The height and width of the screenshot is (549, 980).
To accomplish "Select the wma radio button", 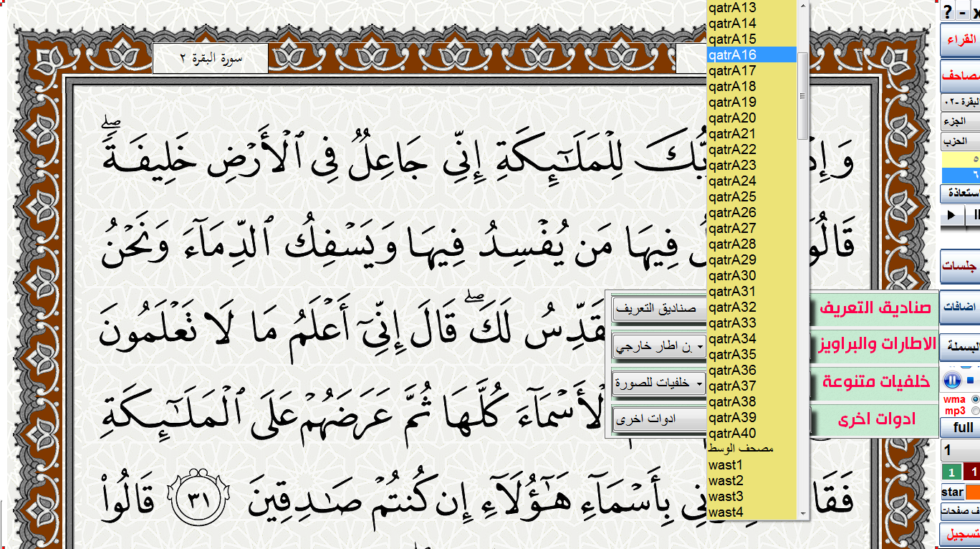I will tap(975, 399).
